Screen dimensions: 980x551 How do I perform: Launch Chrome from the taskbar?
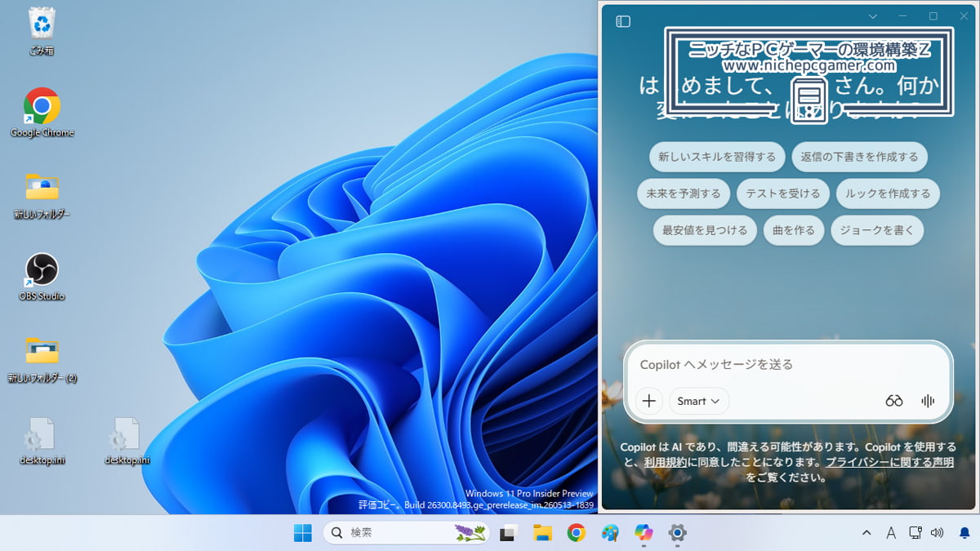pyautogui.click(x=577, y=533)
